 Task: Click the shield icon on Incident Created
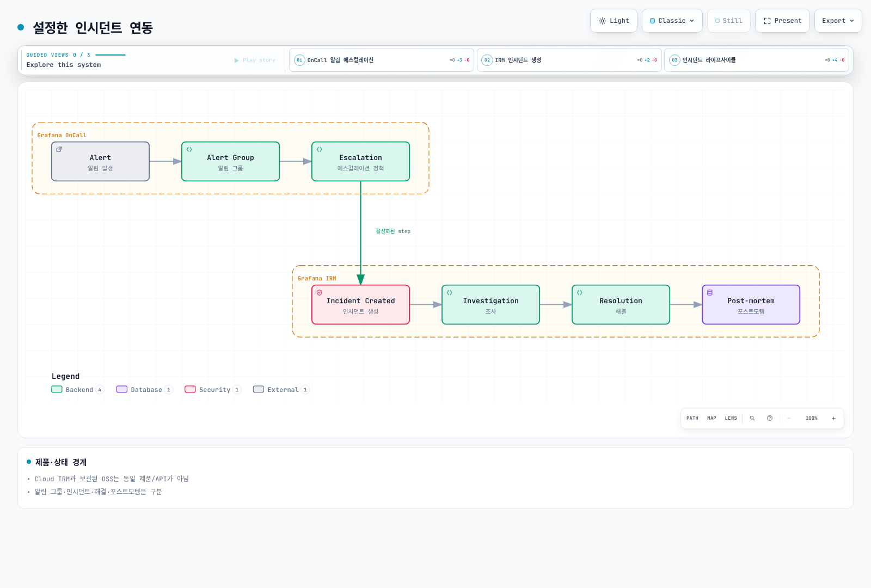(320, 292)
